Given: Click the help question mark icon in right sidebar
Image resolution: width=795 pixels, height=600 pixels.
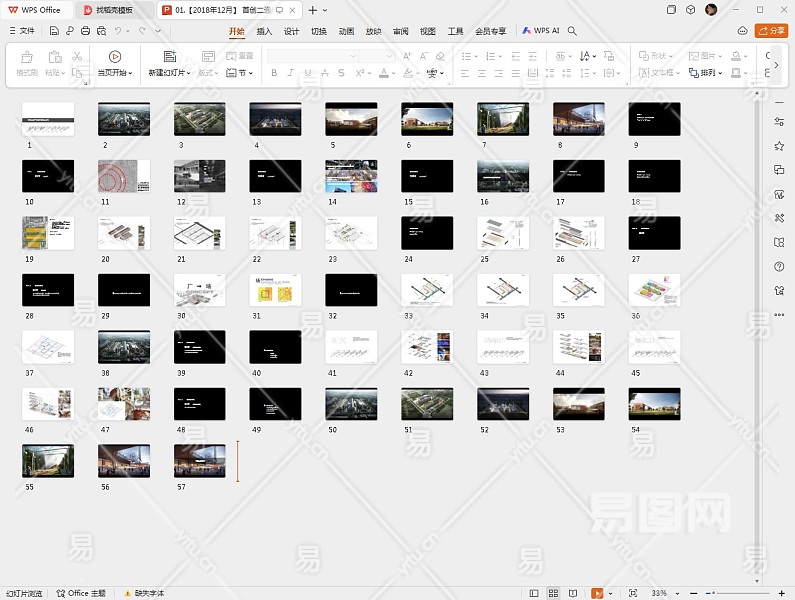Looking at the screenshot, I should [x=779, y=267].
